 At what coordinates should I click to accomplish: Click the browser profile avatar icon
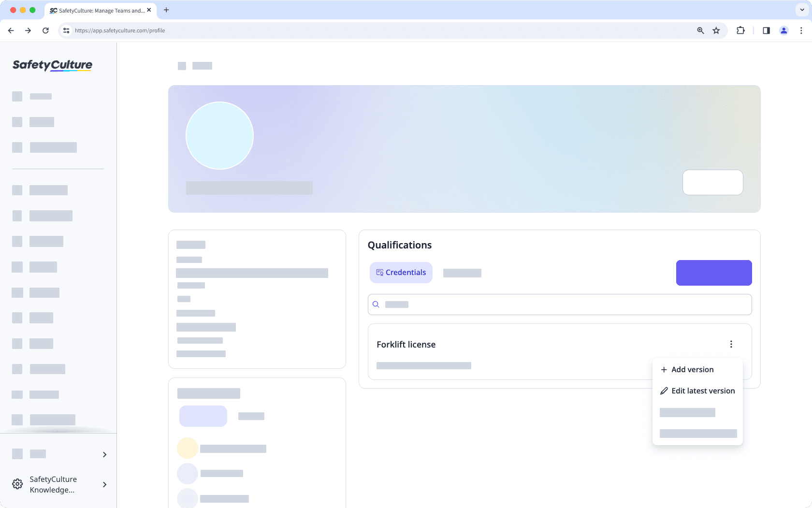[784, 30]
